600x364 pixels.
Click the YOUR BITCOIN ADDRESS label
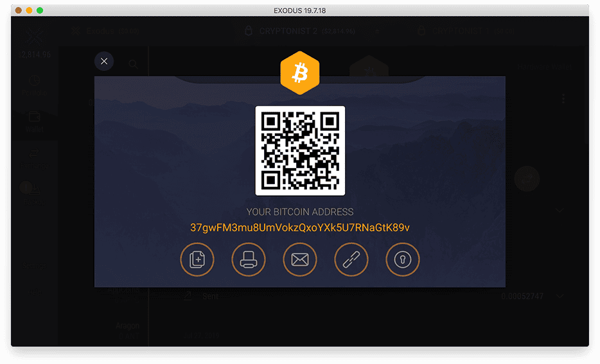(300, 212)
